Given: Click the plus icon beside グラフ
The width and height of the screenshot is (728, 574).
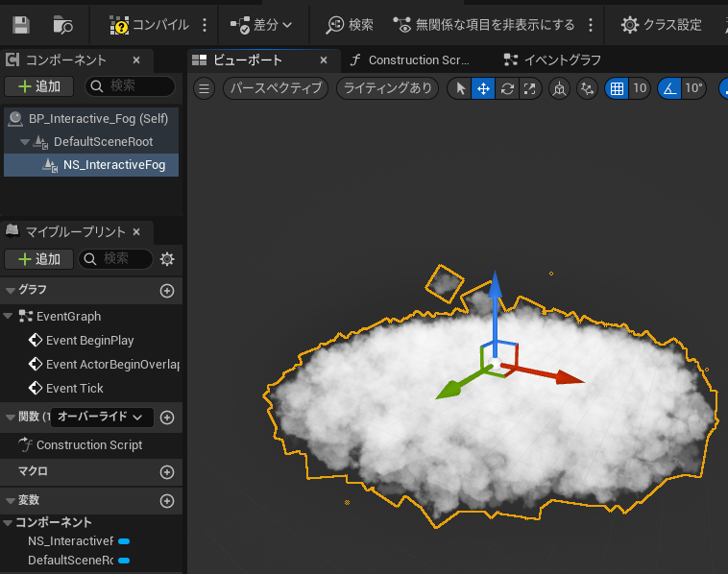Looking at the screenshot, I should (x=167, y=290).
